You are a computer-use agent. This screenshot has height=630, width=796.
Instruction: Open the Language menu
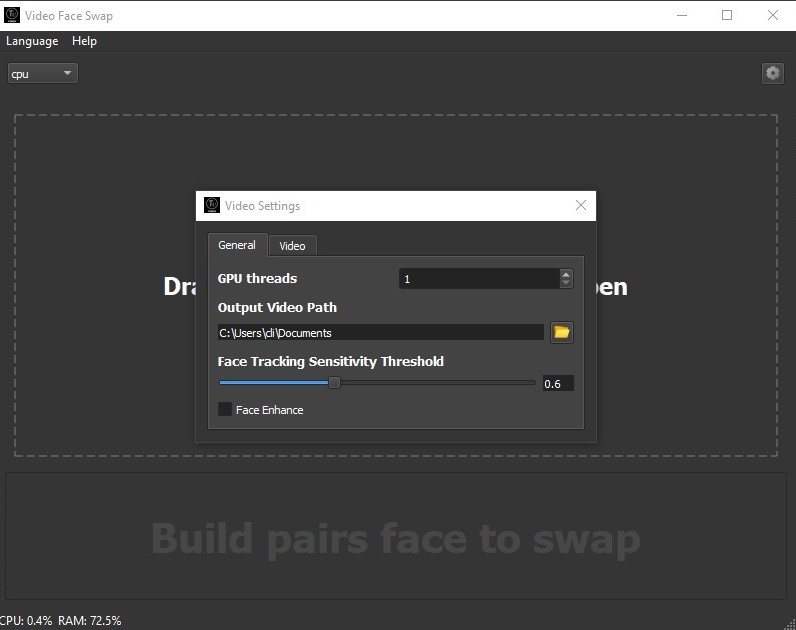pyautogui.click(x=32, y=41)
